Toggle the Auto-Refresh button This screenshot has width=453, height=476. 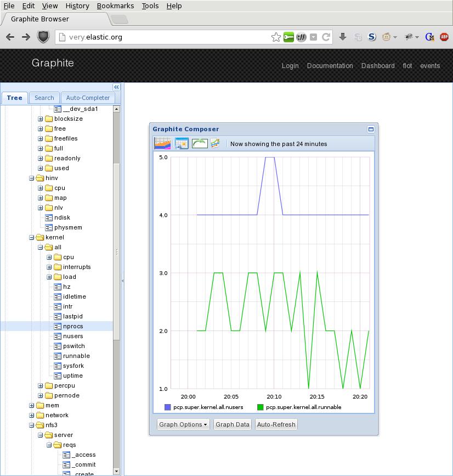pos(276,424)
